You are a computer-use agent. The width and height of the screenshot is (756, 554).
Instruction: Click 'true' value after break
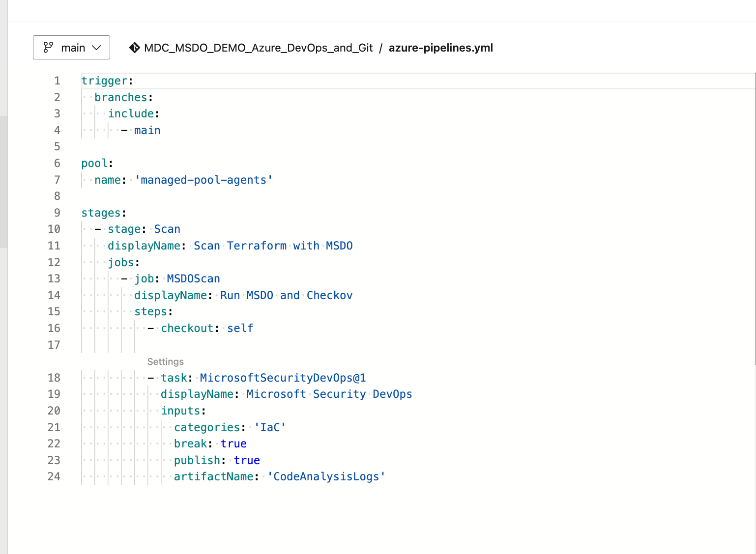click(x=233, y=443)
